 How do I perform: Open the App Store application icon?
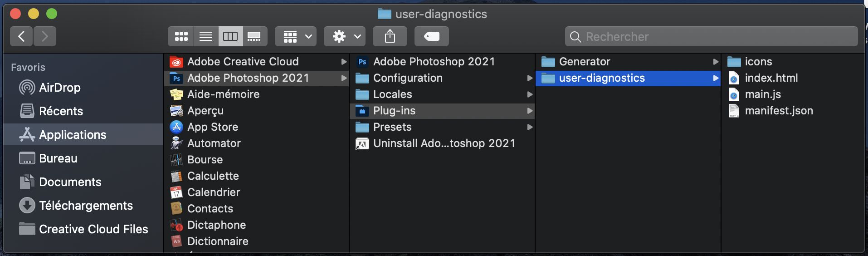[x=176, y=127]
